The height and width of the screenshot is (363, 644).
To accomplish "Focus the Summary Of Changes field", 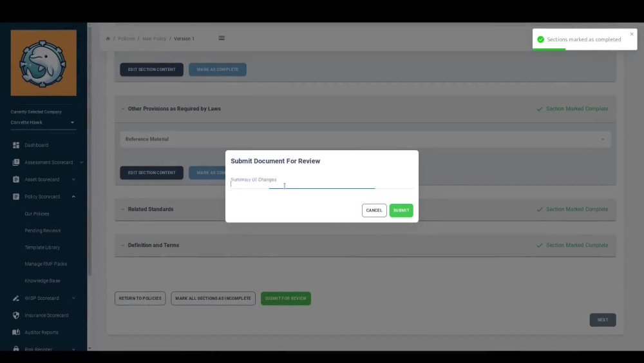I will tap(321, 183).
